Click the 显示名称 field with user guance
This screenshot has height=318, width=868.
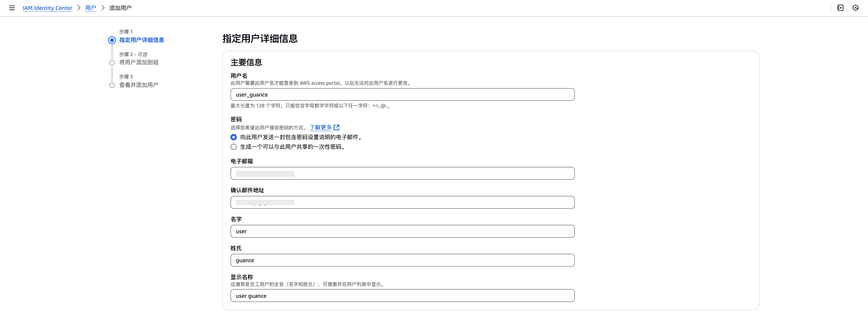coord(402,296)
